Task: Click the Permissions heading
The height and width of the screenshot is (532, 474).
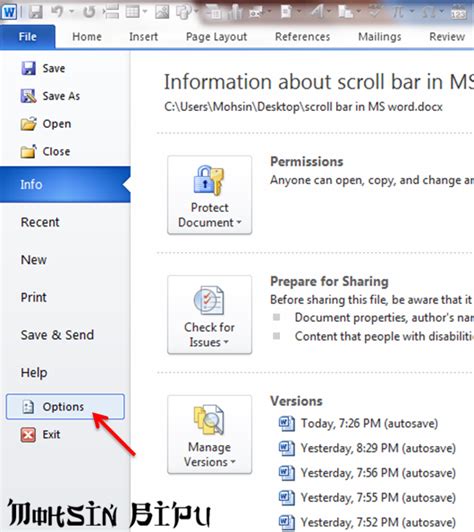Action: click(307, 162)
